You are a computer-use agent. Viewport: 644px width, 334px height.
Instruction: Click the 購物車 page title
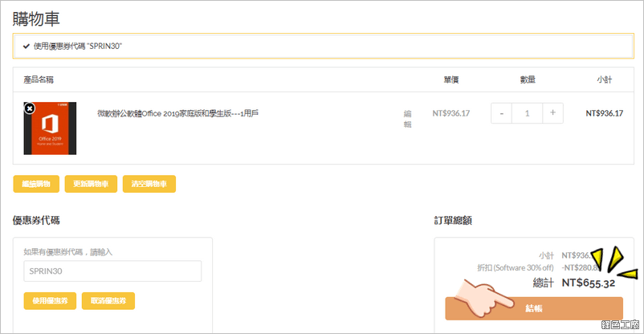(x=36, y=19)
